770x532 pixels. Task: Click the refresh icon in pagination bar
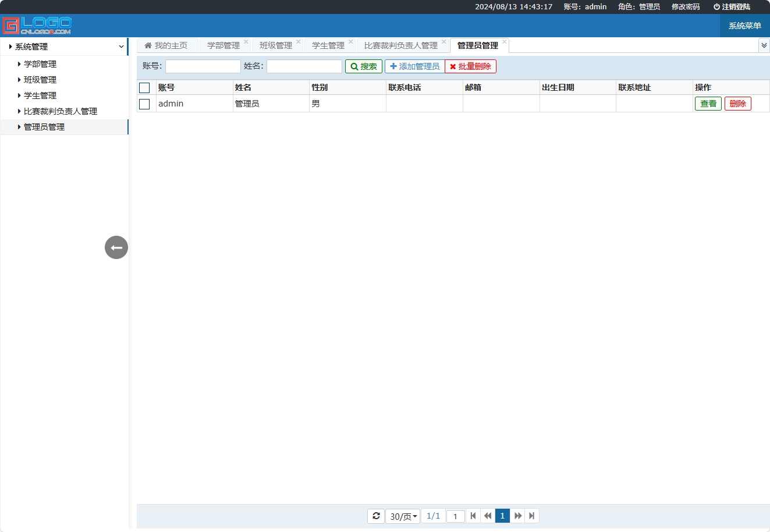pyautogui.click(x=376, y=516)
